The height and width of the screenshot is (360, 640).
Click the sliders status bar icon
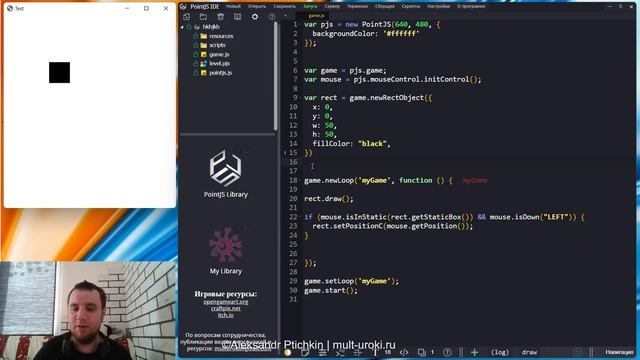[x=322, y=352]
